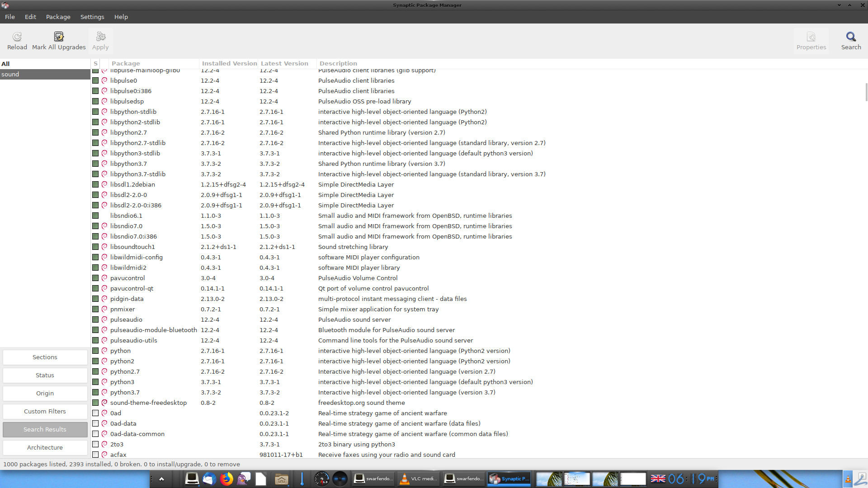
Task: Click Debian supported icon next to pavucontrol
Action: [x=104, y=278]
